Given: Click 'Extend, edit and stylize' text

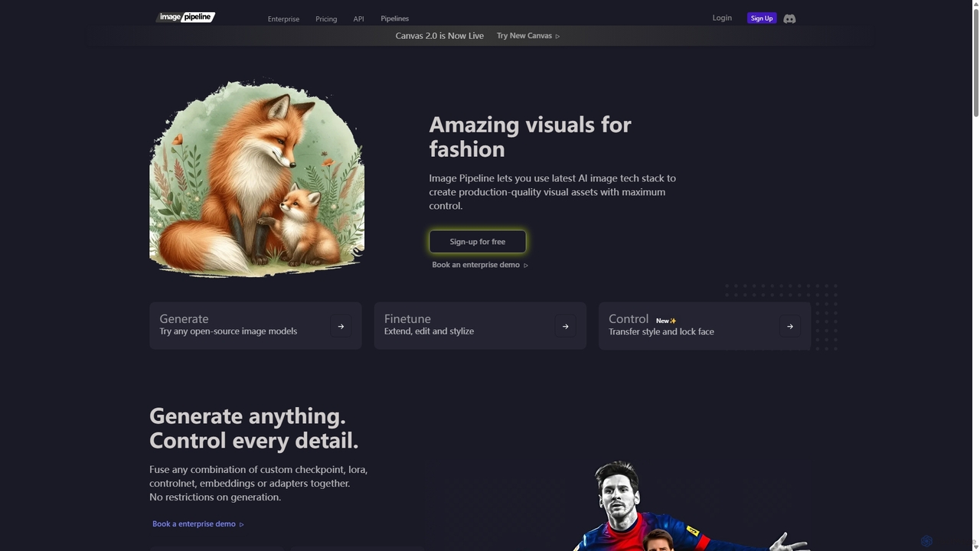Looking at the screenshot, I should point(429,331).
